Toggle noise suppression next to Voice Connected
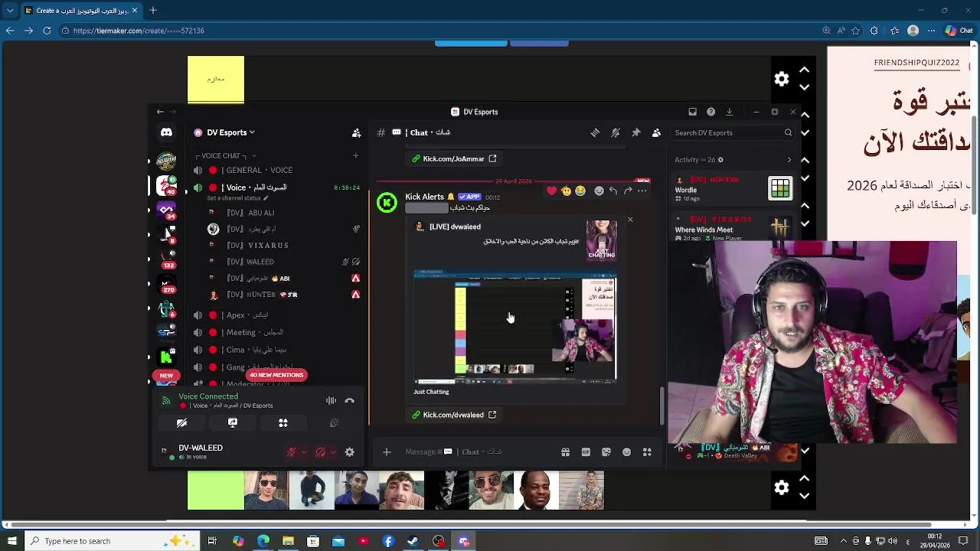This screenshot has width=980, height=551. (331, 400)
